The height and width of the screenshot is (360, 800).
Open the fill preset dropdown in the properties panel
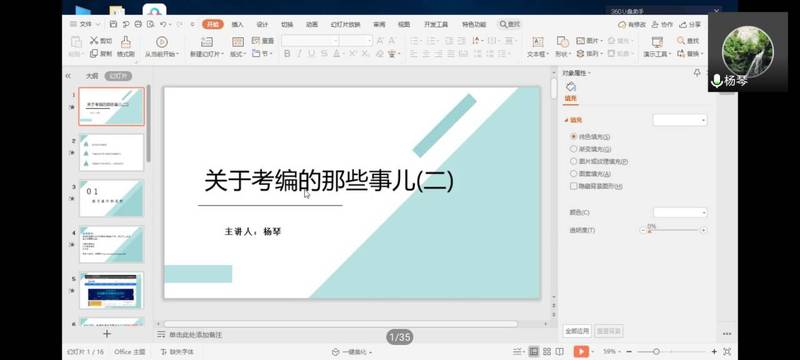pyautogui.click(x=680, y=120)
